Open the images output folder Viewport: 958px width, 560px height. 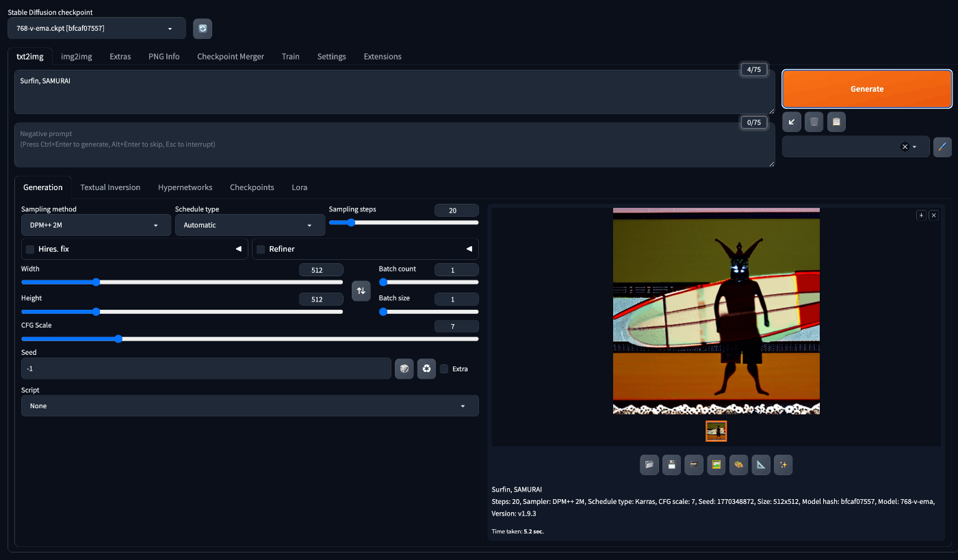click(649, 465)
